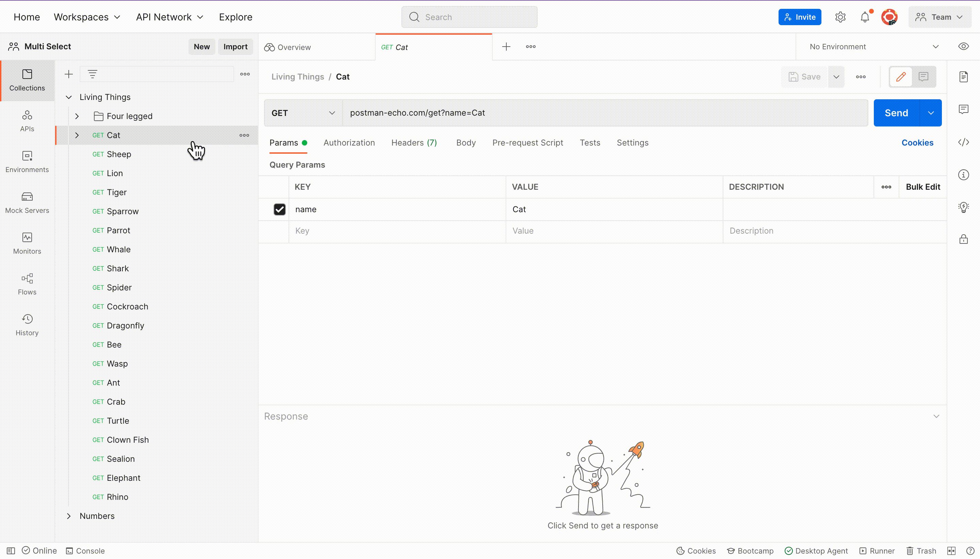Click the Bulk Edit link
This screenshot has height=559, width=980.
click(x=922, y=187)
